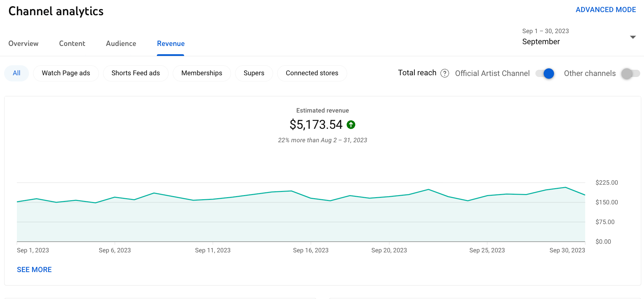Select the Connected stores filter chip

pyautogui.click(x=312, y=73)
